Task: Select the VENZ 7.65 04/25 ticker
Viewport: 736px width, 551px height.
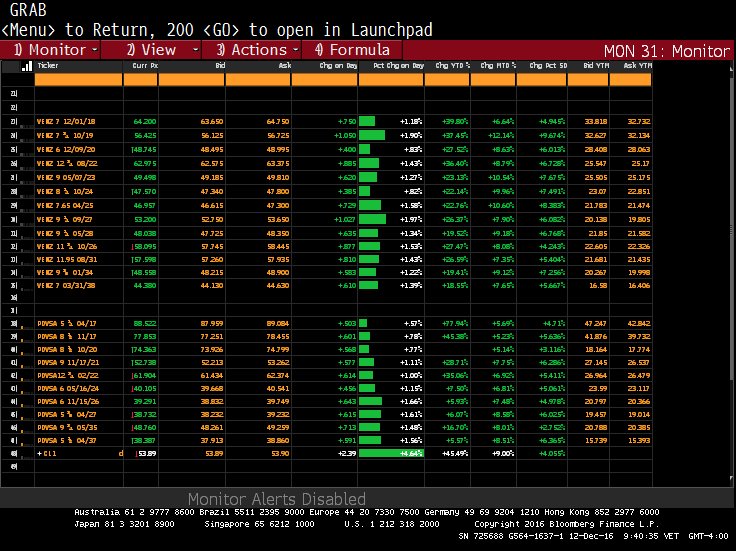Action: [x=65, y=206]
